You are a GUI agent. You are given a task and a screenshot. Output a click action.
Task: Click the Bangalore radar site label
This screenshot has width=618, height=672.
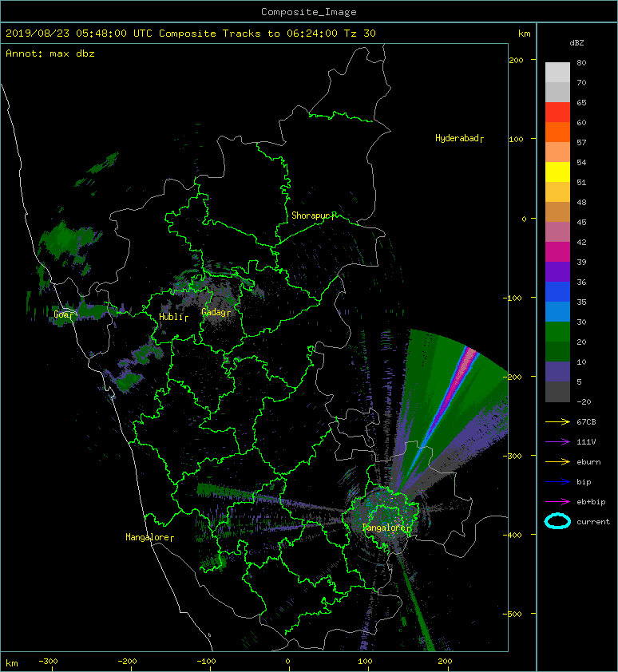pyautogui.click(x=385, y=528)
